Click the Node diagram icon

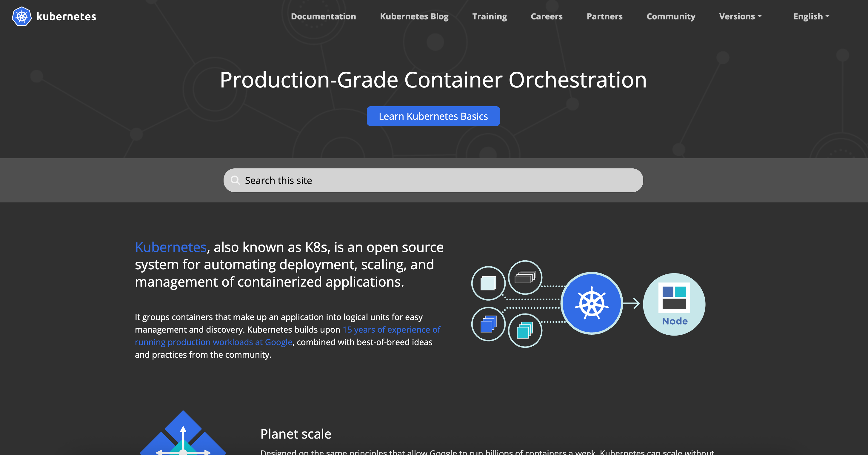point(674,304)
